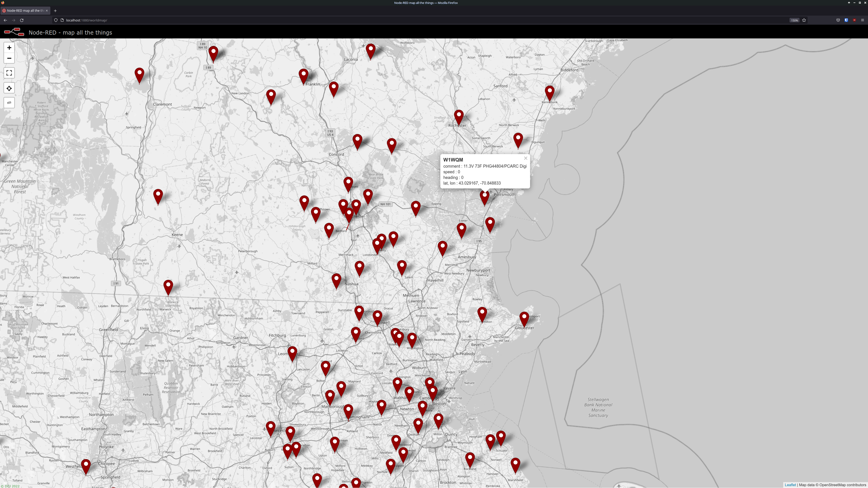Open the Leaflet attribution link

click(x=790, y=485)
